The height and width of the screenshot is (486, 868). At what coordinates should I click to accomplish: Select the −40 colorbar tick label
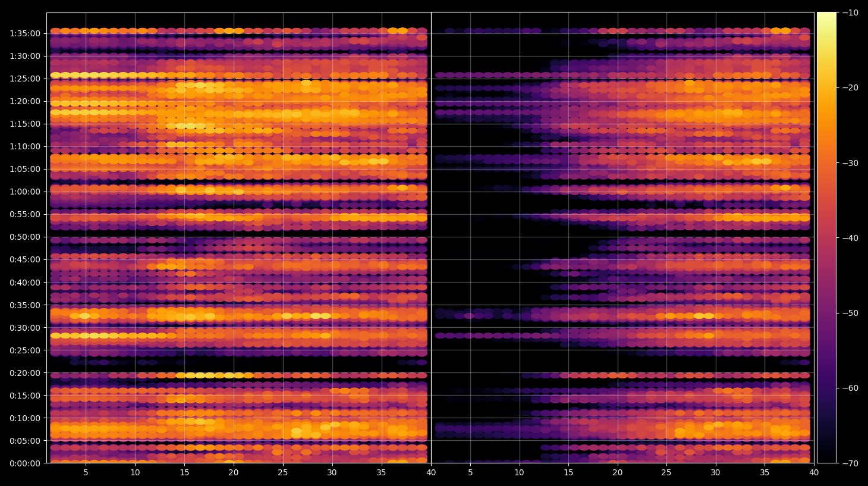[850, 238]
